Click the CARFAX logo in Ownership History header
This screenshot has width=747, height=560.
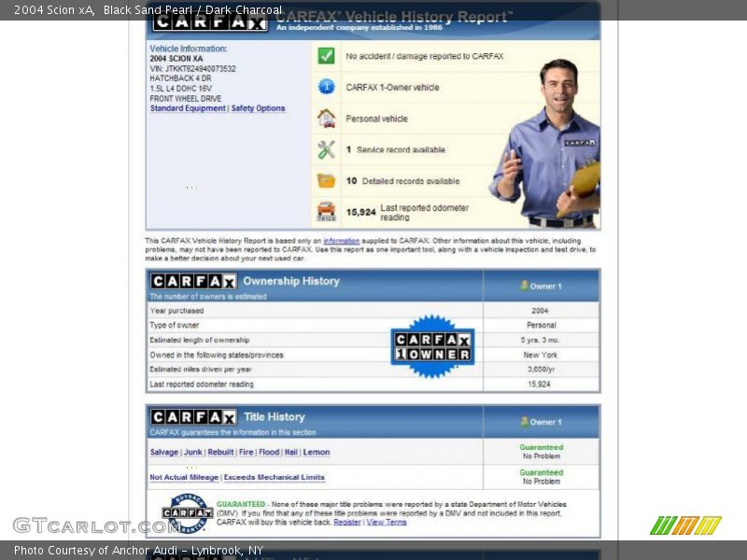[193, 281]
